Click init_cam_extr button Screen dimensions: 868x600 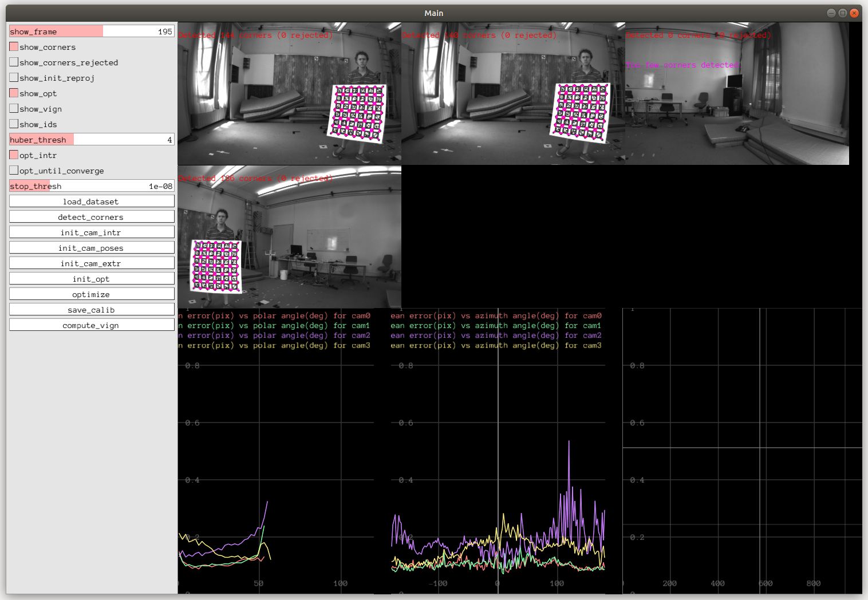click(x=92, y=263)
